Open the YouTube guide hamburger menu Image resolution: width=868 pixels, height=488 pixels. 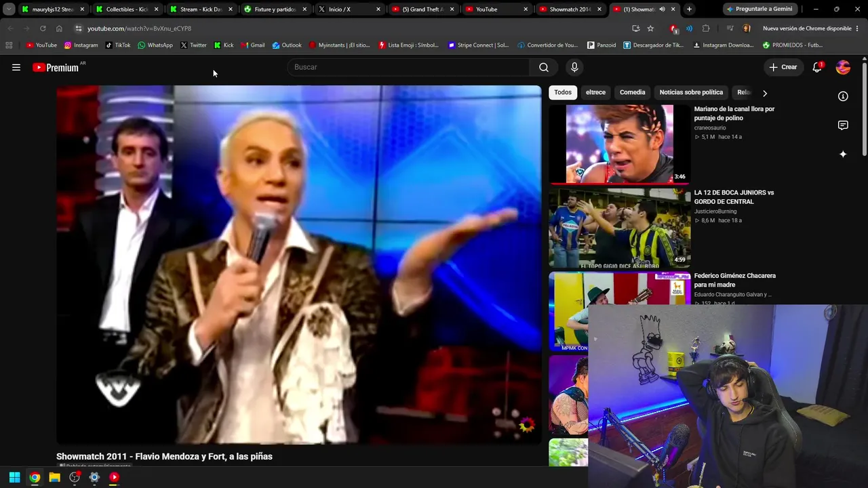(x=16, y=67)
